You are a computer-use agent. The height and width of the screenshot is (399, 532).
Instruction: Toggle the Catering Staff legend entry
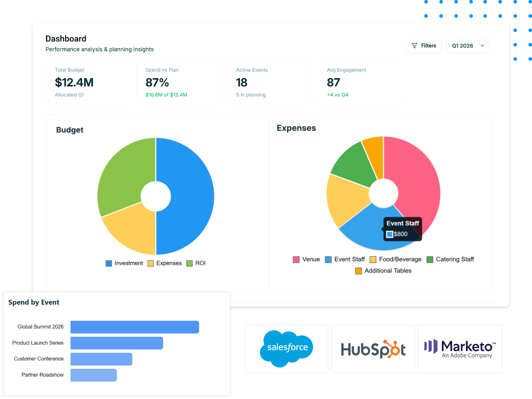click(430, 259)
